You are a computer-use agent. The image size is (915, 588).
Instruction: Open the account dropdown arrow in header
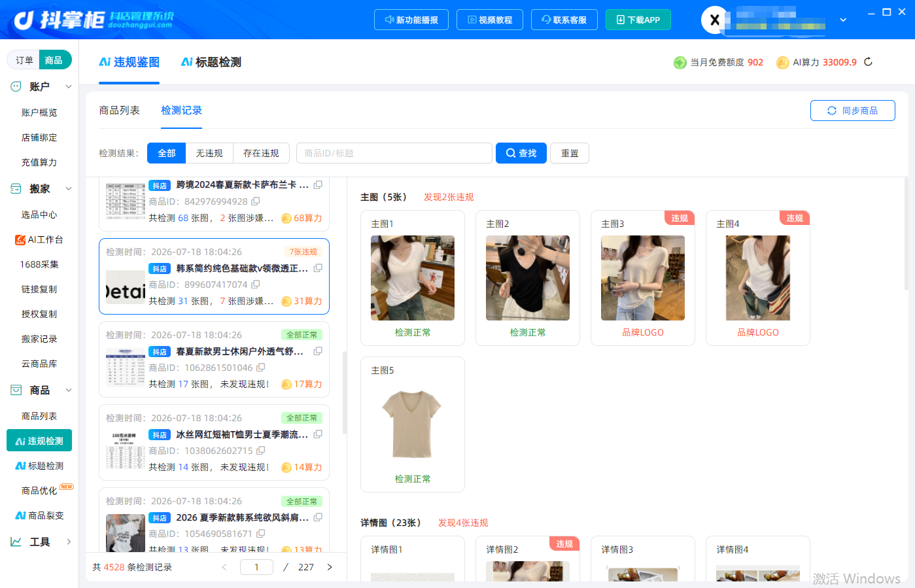tap(843, 20)
